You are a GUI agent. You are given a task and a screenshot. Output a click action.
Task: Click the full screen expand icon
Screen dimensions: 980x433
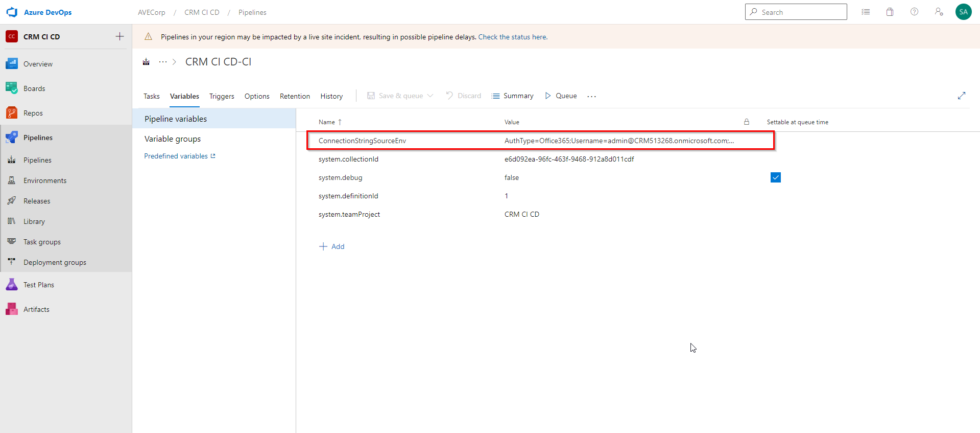[x=962, y=96]
